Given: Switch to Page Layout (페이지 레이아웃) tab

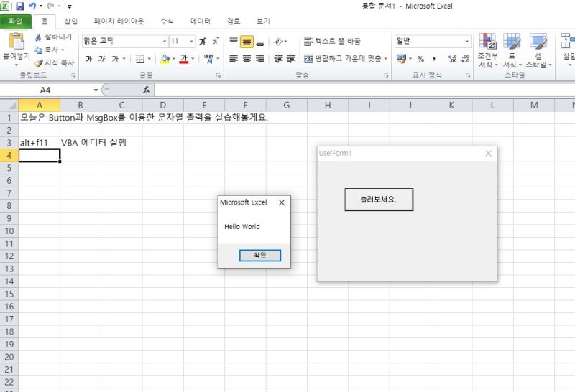Looking at the screenshot, I should click(119, 22).
